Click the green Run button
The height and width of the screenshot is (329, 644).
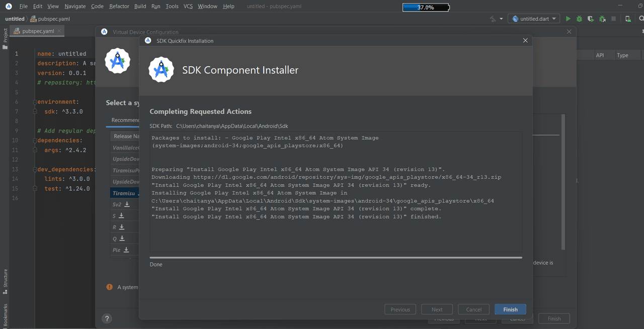point(568,19)
